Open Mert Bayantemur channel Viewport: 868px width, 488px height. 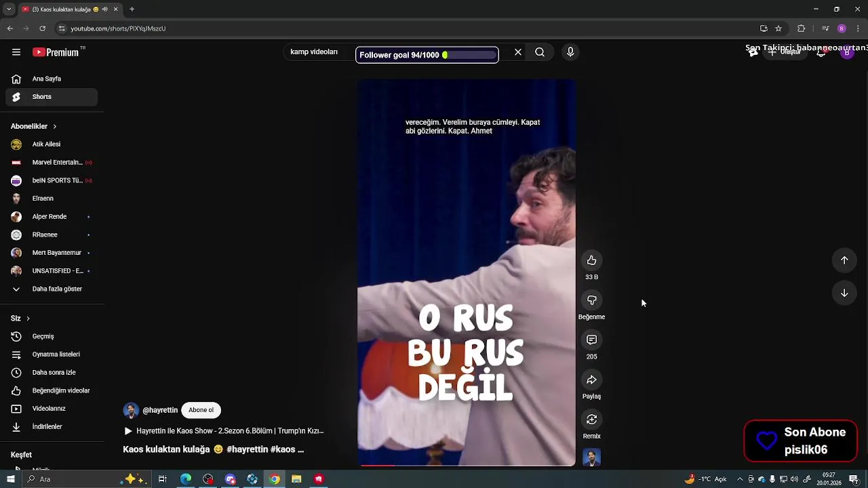52,253
